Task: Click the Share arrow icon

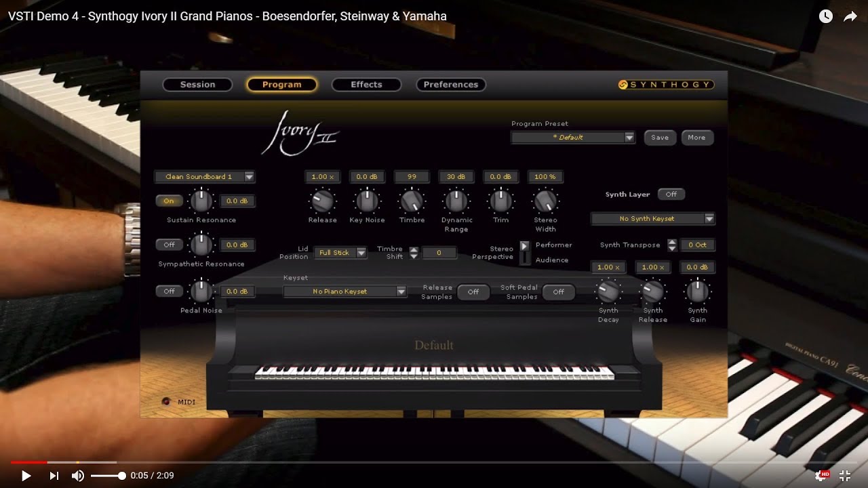Action: click(x=850, y=16)
